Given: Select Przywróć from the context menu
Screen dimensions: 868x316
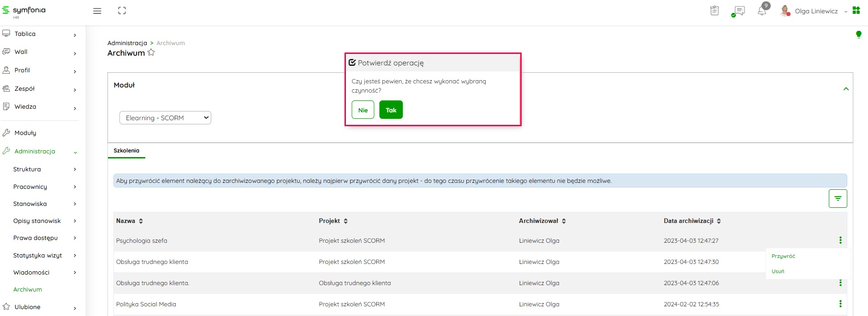Looking at the screenshot, I should tap(783, 256).
